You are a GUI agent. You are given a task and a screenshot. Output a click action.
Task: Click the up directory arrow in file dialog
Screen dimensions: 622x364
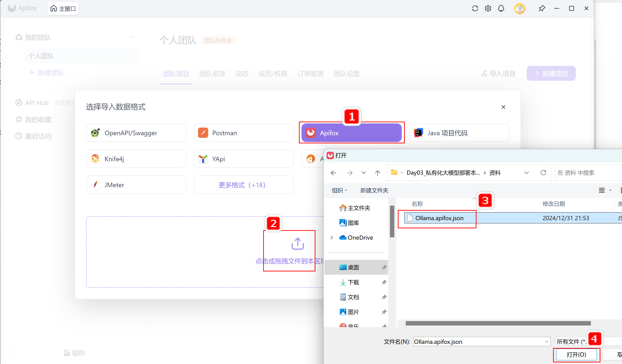377,173
